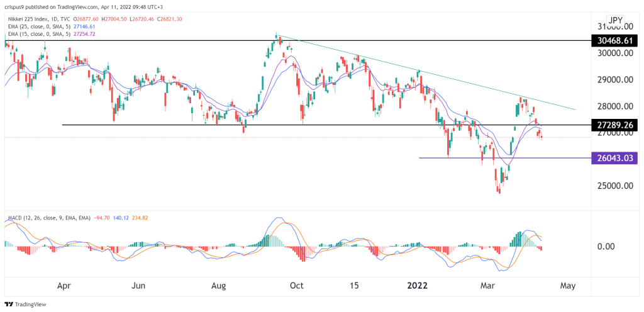Click the Aug label on time axis
Viewport: 644px width, 312px height.
[219, 286]
